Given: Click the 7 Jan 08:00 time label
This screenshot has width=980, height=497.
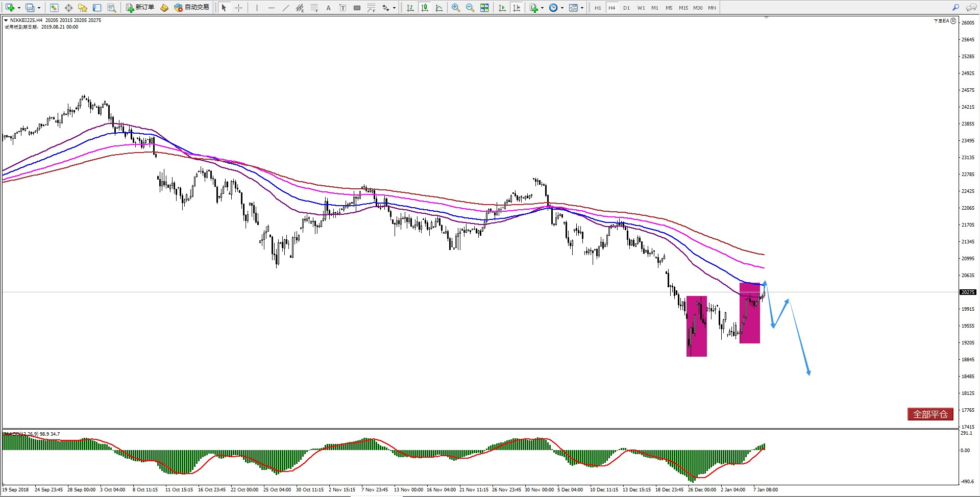Looking at the screenshot, I should (x=765, y=489).
